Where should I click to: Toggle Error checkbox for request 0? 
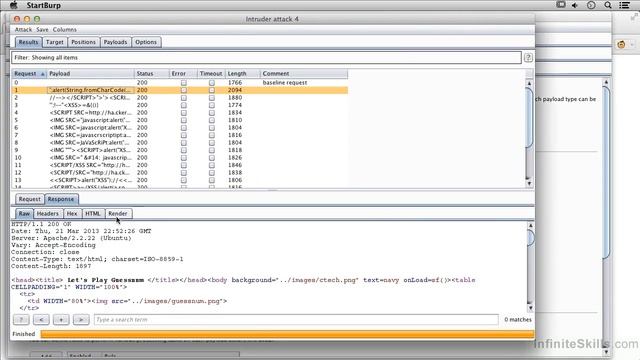(x=184, y=83)
